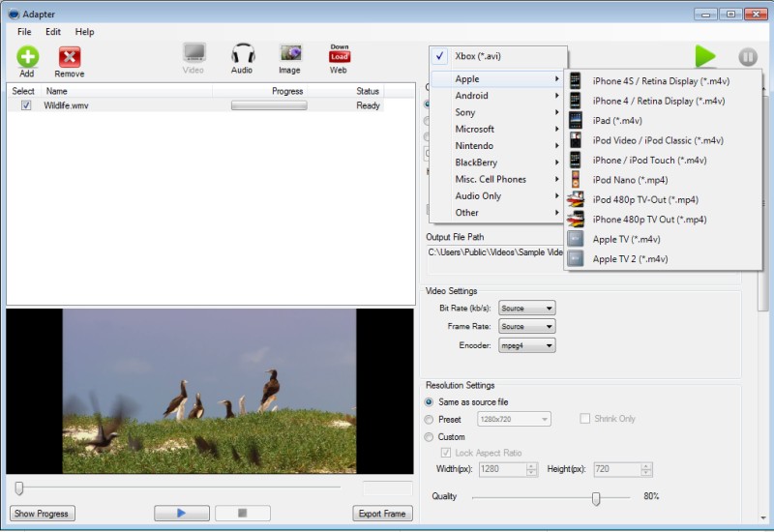Screen dimensions: 774x532
Task: Open the Edit menu
Action: pyautogui.click(x=53, y=32)
